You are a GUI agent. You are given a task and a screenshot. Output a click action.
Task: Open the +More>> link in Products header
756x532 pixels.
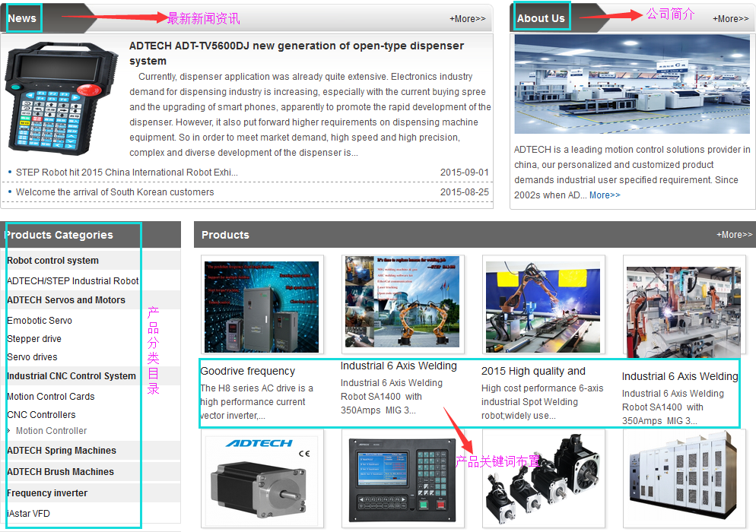[734, 235]
